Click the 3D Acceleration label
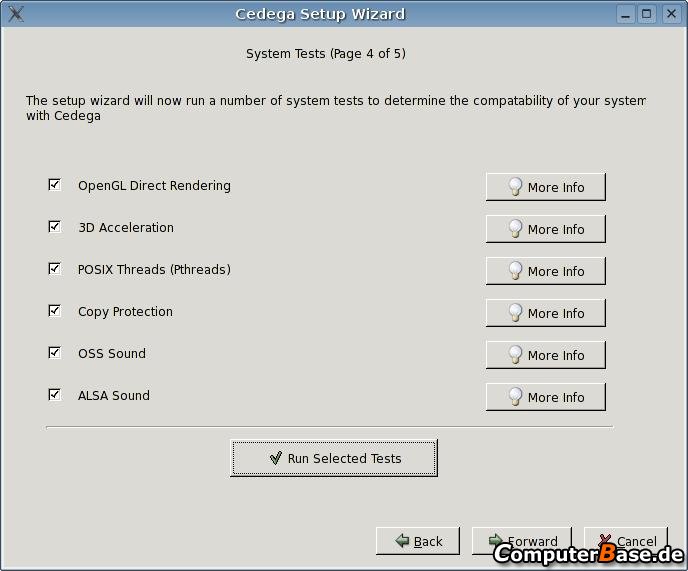688x571 pixels. [x=126, y=228]
